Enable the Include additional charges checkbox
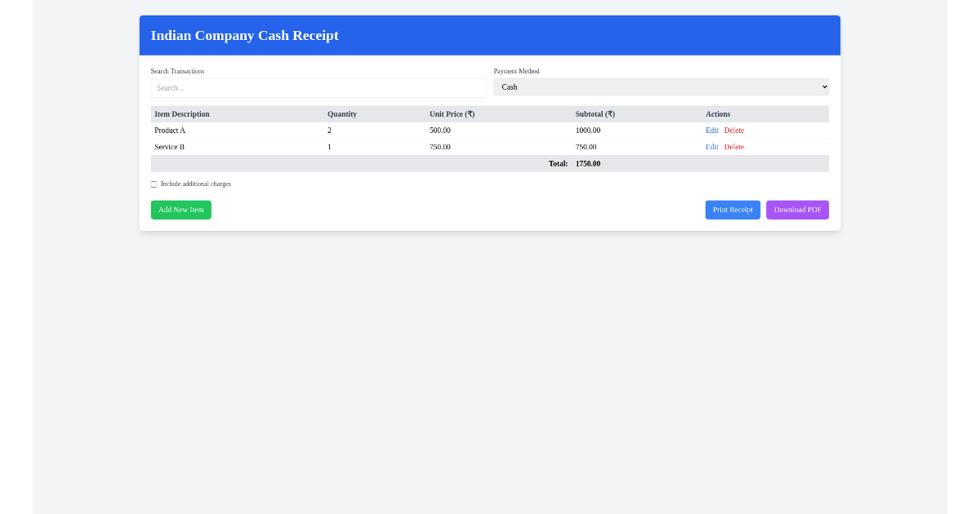This screenshot has height=514, width=980. [154, 184]
